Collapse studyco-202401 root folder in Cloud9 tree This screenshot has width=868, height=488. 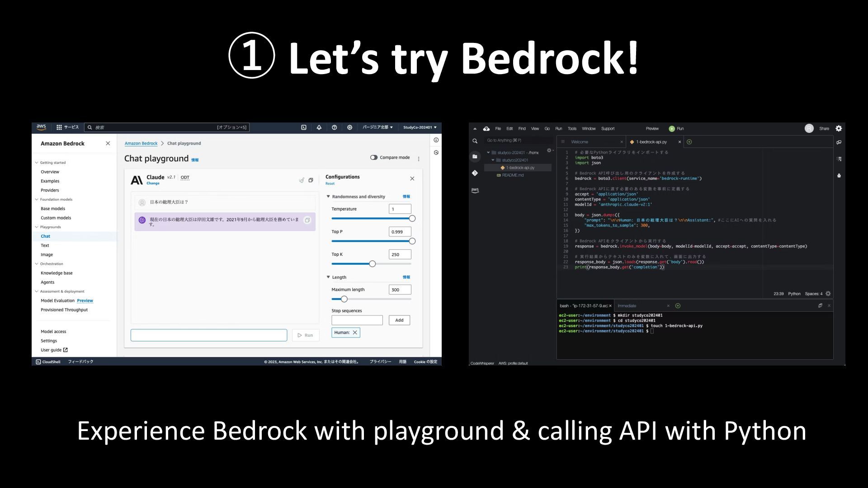488,153
